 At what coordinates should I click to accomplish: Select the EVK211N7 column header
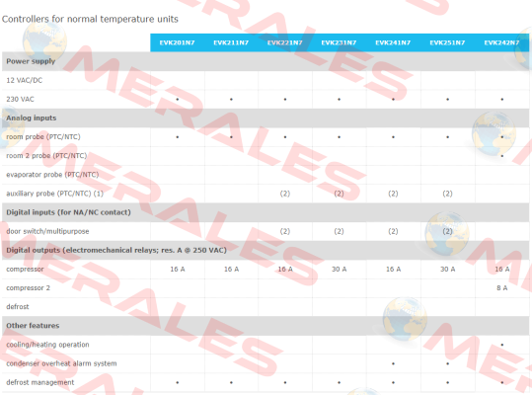tap(231, 42)
